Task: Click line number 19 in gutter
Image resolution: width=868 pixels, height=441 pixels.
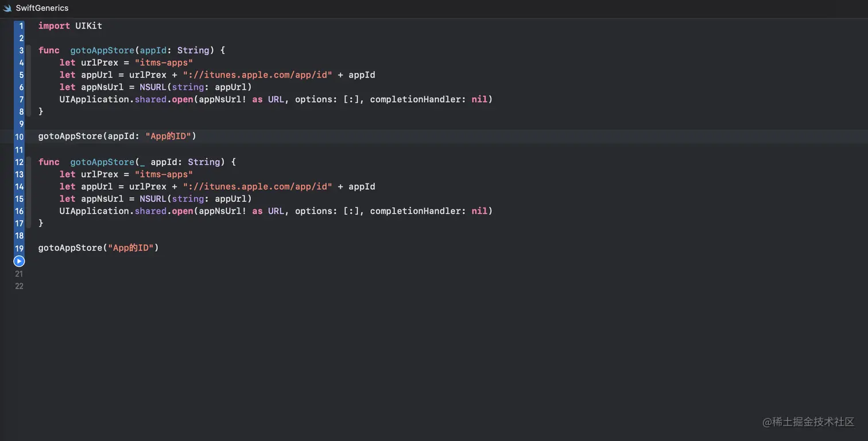Action: pyautogui.click(x=20, y=248)
